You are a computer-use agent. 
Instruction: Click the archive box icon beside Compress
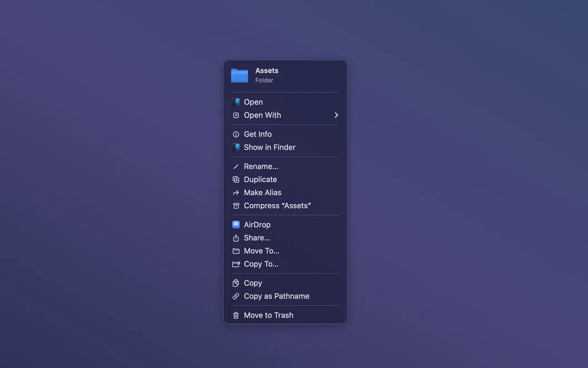[236, 206]
